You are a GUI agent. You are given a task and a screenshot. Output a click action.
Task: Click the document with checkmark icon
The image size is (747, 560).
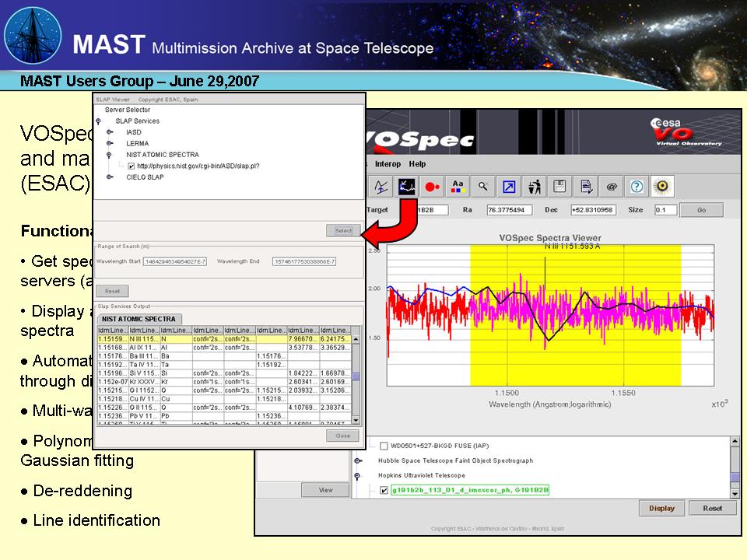click(586, 187)
